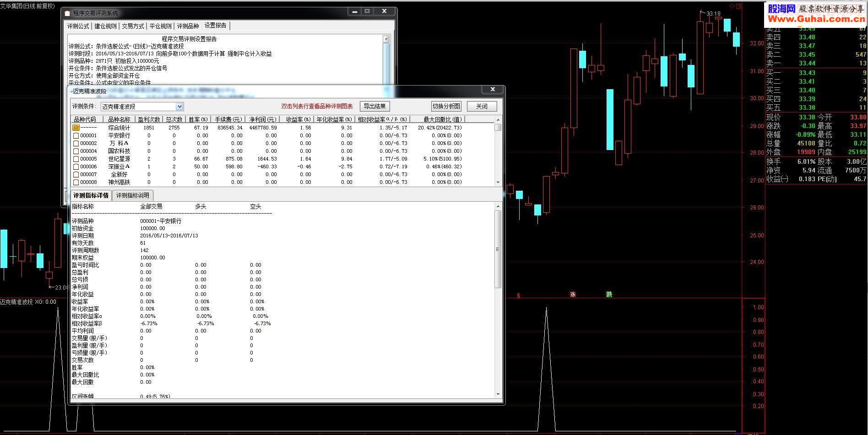Screen dimensions: 868x435
Task: Click the 换手 value 6.01%
Action: (x=806, y=161)
